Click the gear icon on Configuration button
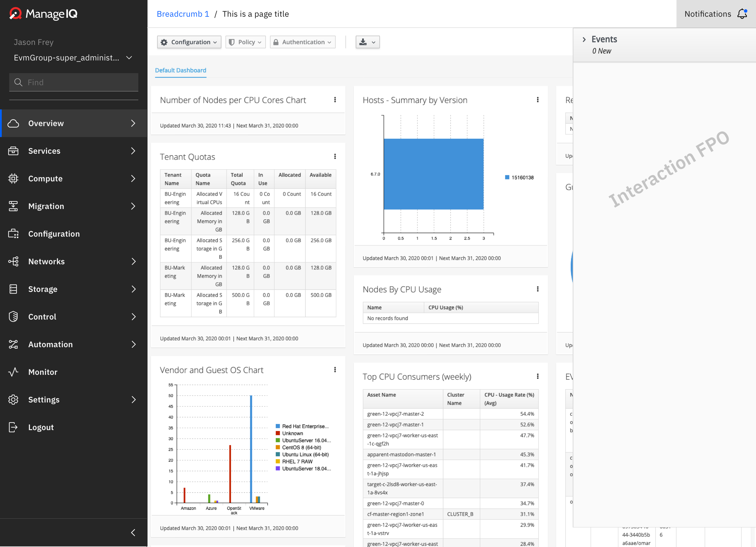Screen dimensions: 756x547 (164, 42)
